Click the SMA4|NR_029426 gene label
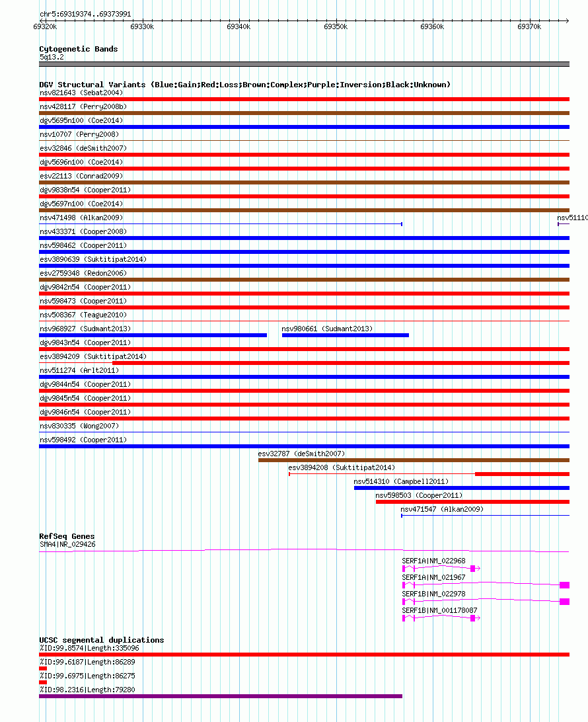 coord(67,543)
